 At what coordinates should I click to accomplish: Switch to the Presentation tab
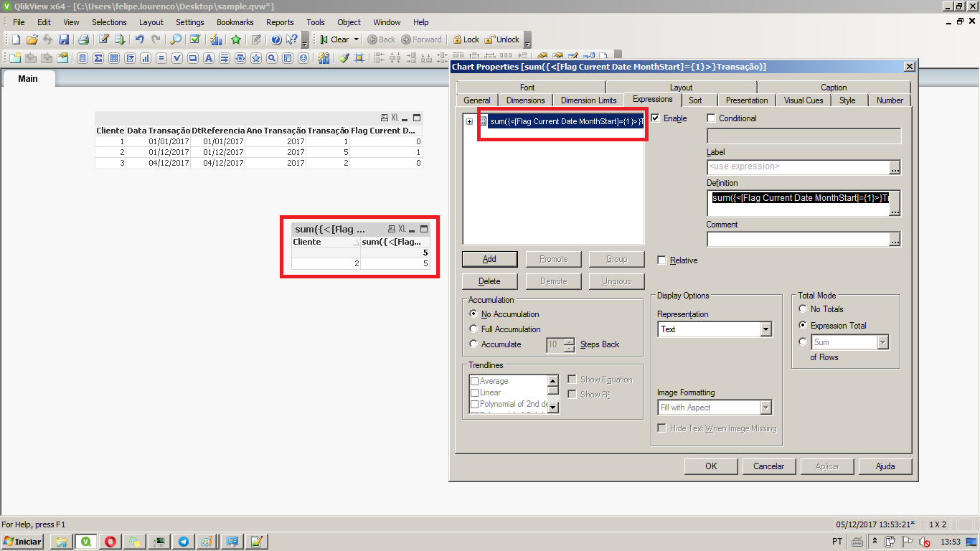pos(747,100)
